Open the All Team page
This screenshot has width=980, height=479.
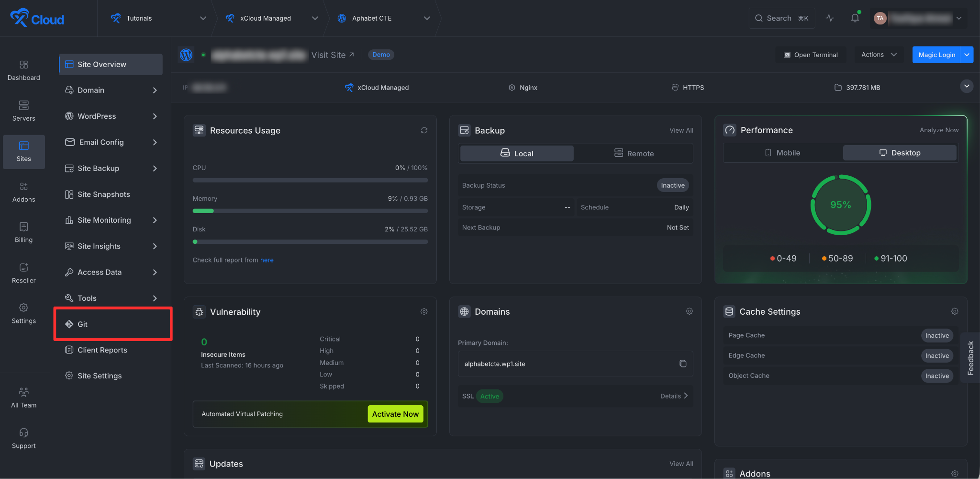23,398
